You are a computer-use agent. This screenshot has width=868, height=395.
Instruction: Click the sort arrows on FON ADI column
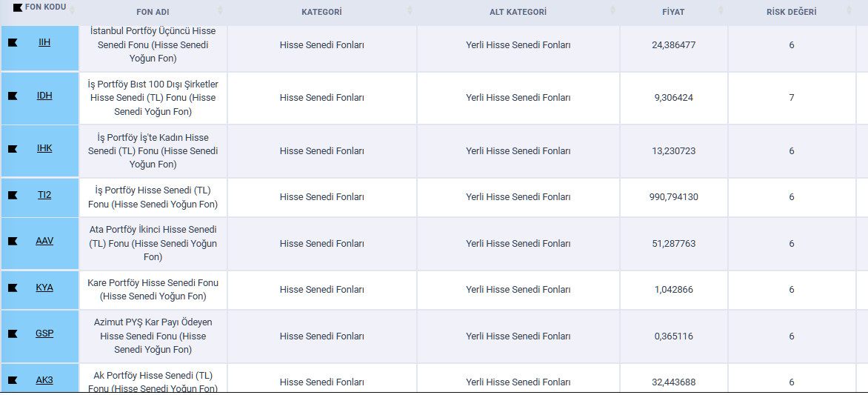pos(220,11)
